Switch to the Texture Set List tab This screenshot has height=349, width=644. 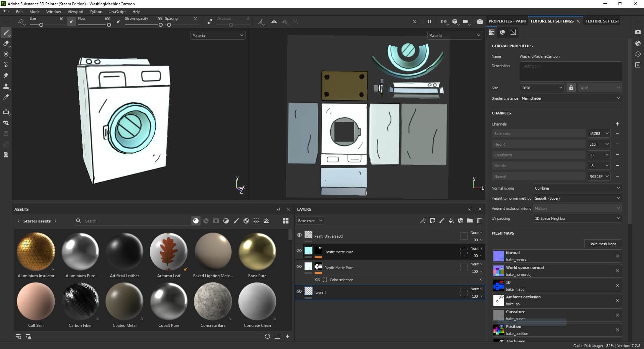click(602, 21)
